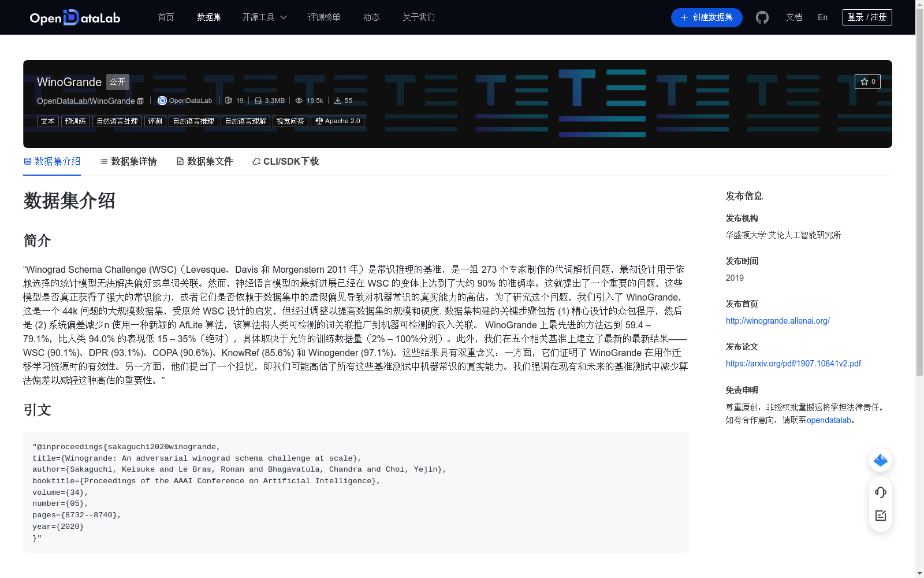Click the BibTeX citation code block
This screenshot has height=578, width=924.
(356, 492)
